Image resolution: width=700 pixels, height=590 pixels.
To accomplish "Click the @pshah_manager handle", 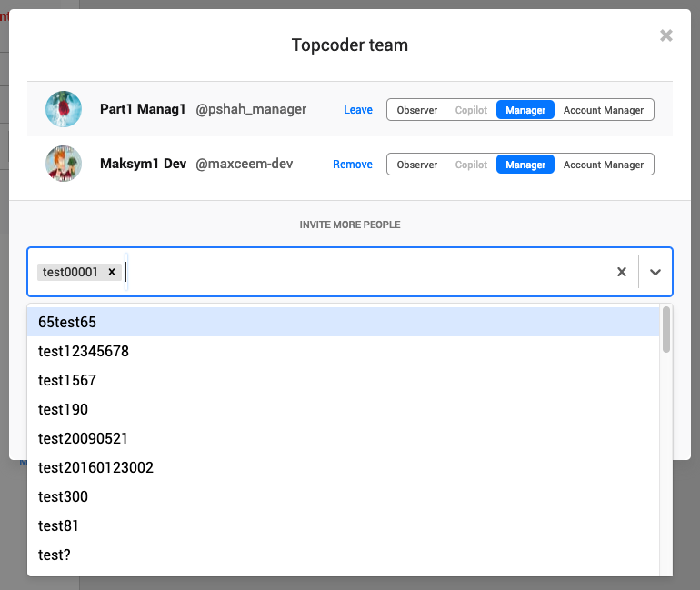I will (251, 109).
